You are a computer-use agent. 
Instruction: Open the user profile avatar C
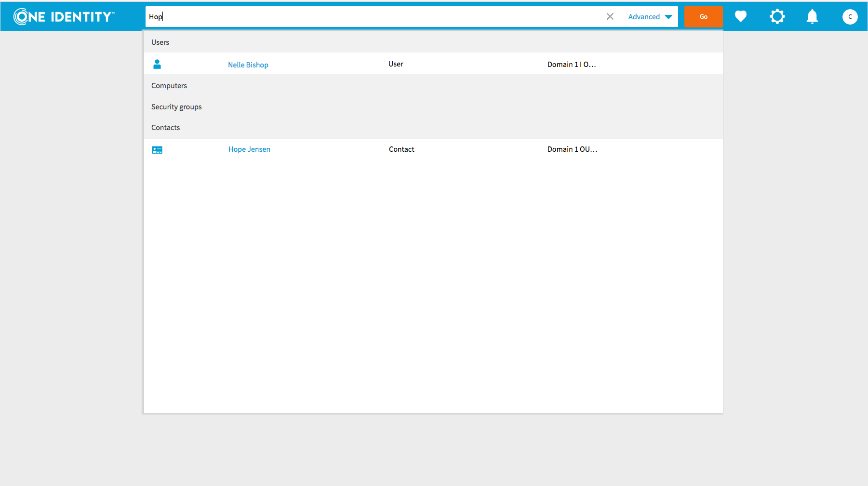point(850,17)
